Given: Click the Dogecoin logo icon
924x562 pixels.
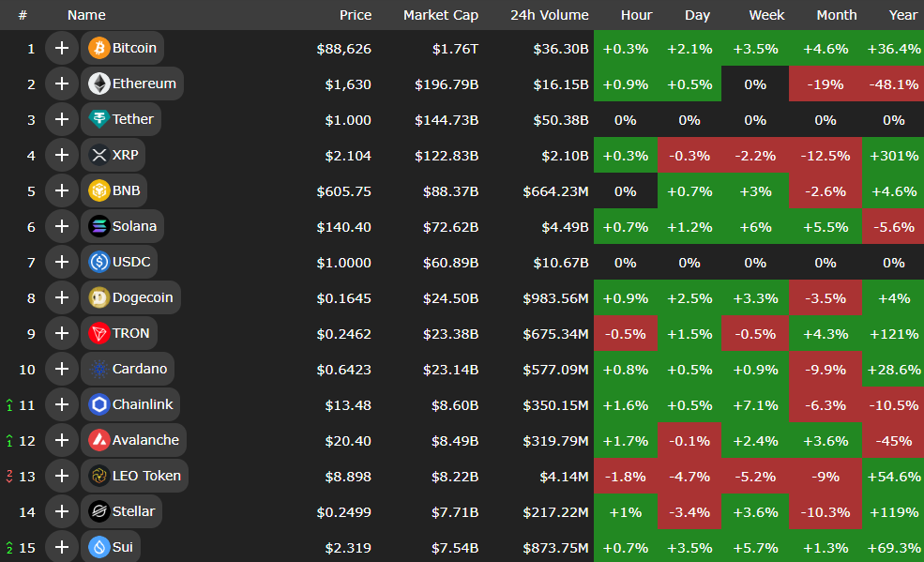Looking at the screenshot, I should tap(98, 297).
